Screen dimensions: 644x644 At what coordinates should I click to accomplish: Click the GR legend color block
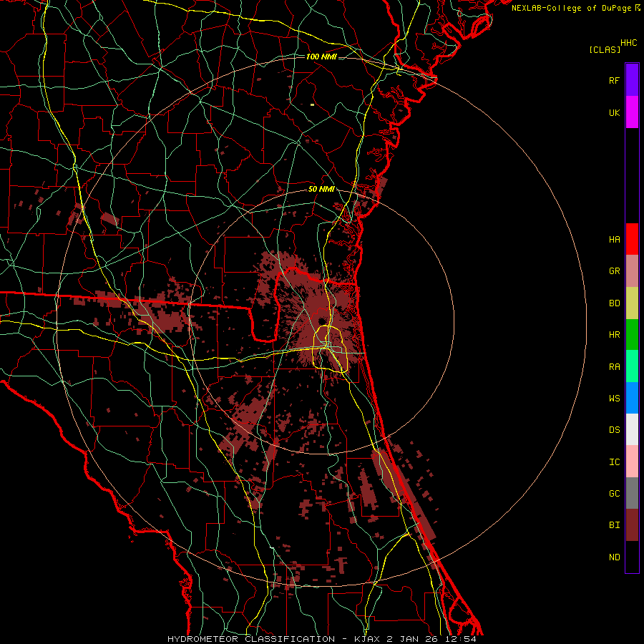(x=632, y=270)
